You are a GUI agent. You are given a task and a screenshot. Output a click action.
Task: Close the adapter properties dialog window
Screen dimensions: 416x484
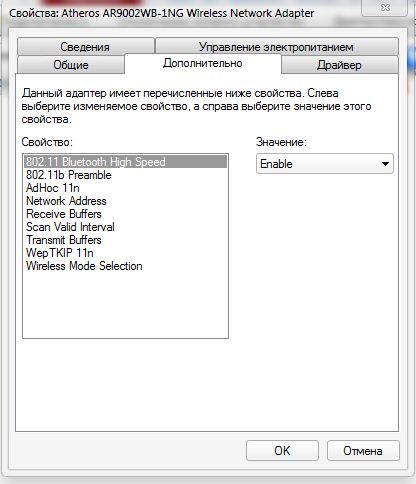tap(385, 8)
